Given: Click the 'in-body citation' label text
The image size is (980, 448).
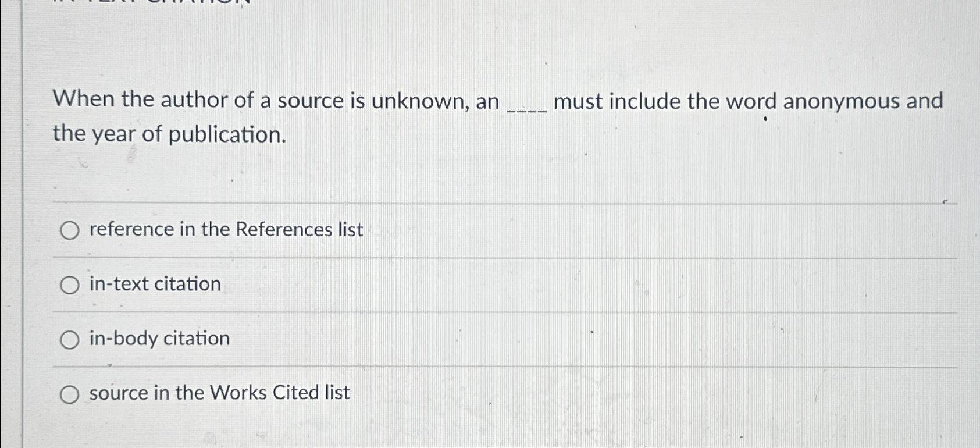Looking at the screenshot, I should (x=158, y=339).
